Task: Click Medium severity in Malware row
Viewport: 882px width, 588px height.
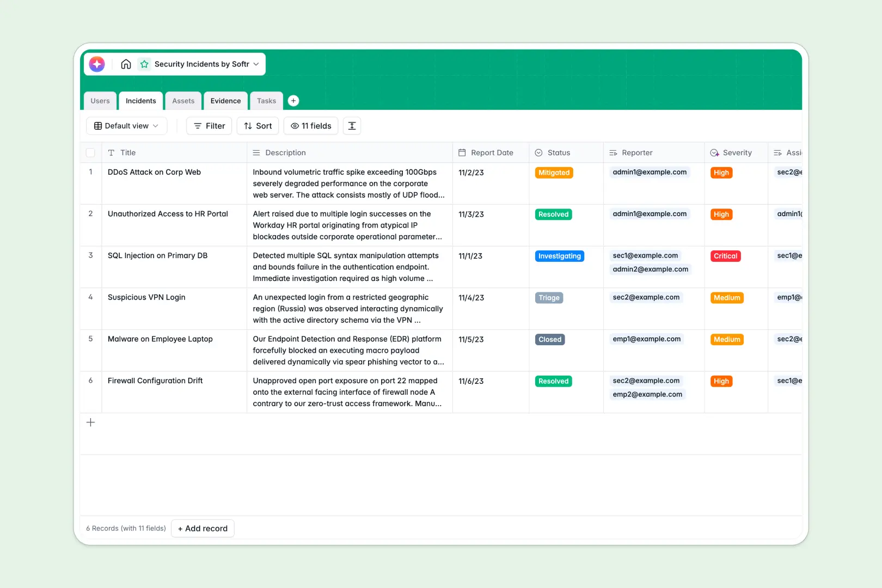Action: tap(727, 340)
